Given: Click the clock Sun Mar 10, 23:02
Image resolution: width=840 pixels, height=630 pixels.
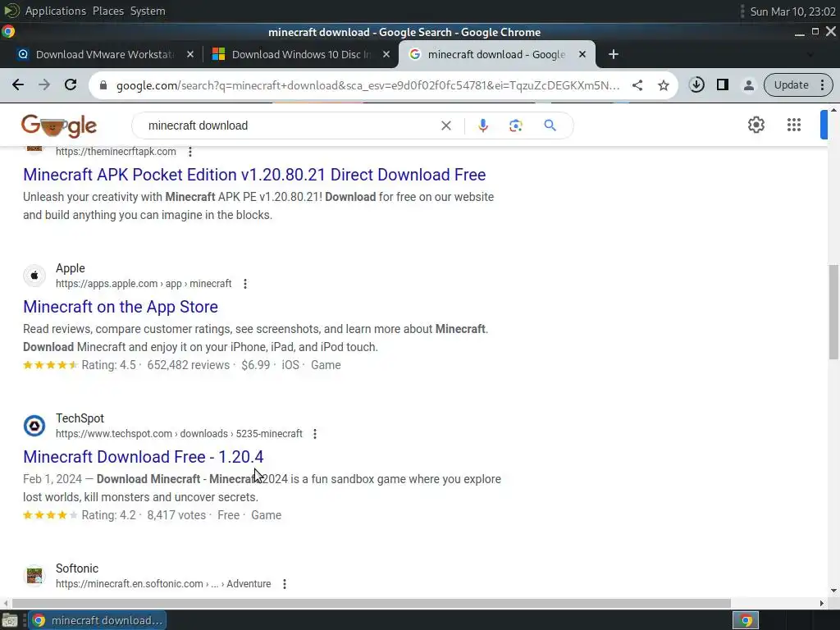Looking at the screenshot, I should [792, 11].
